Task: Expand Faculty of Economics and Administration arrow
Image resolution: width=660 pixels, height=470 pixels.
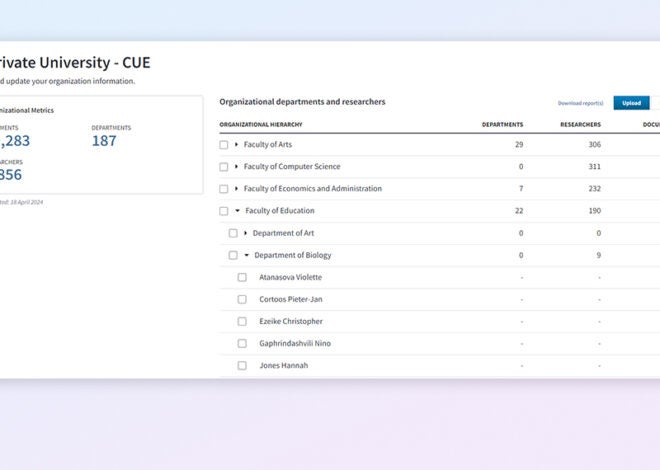Action: tap(237, 189)
